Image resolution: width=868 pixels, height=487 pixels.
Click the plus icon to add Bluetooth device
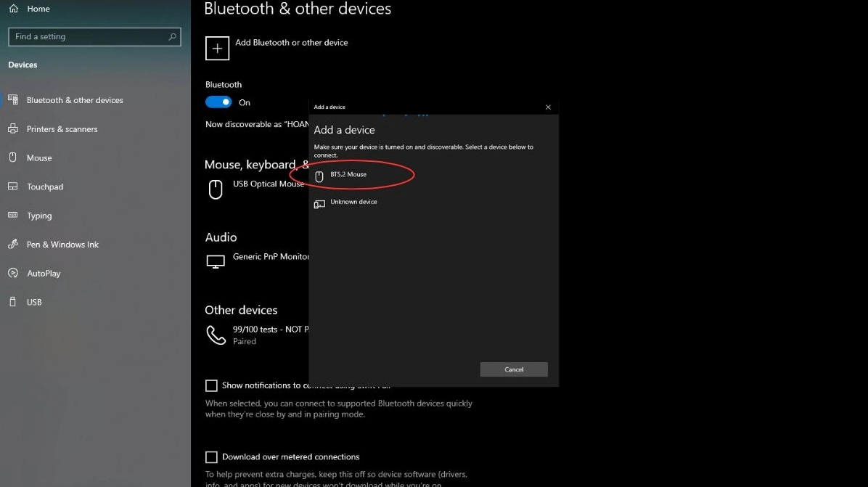point(217,49)
